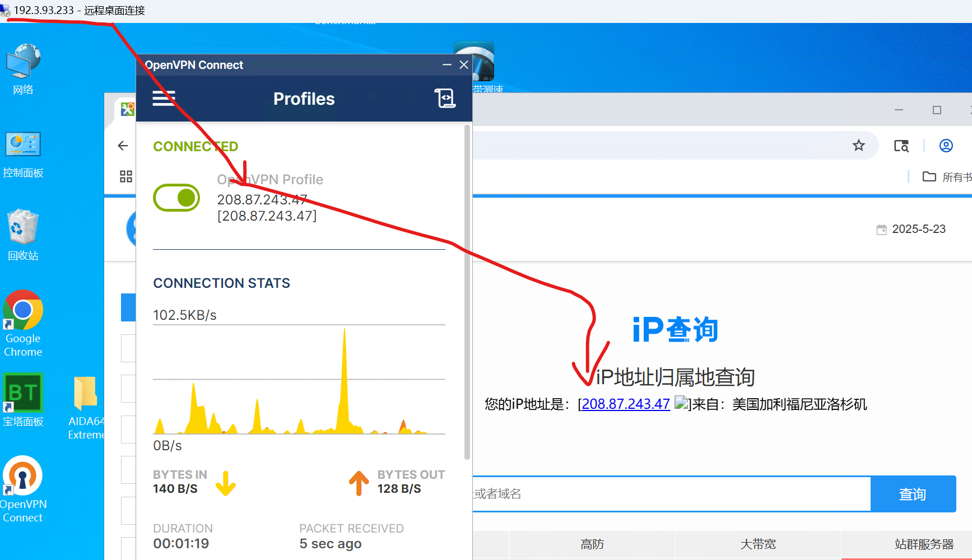The image size is (972, 560).
Task: Click the IP or domain input field
Action: pyautogui.click(x=671, y=494)
